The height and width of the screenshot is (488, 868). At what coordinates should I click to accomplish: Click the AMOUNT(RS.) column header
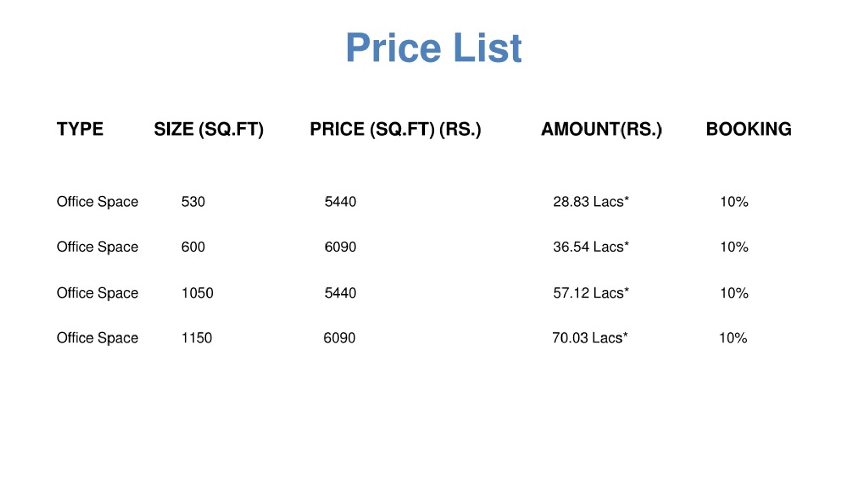tap(601, 129)
